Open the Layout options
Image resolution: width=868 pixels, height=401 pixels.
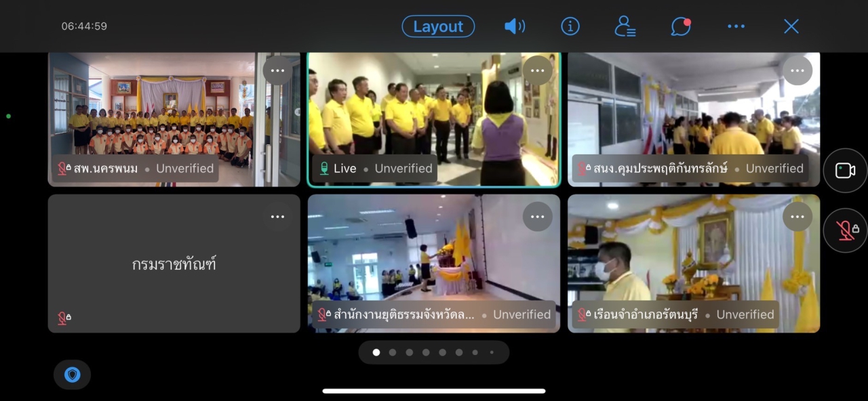click(438, 26)
